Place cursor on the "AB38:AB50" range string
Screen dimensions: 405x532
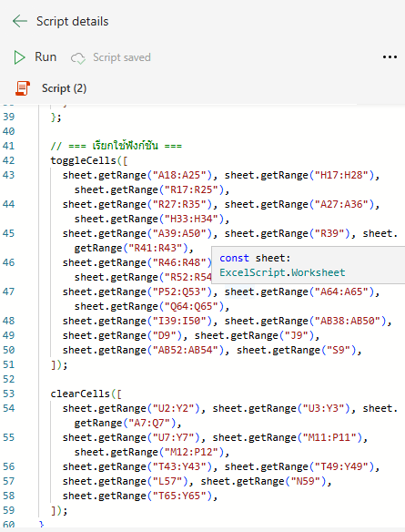click(x=349, y=321)
